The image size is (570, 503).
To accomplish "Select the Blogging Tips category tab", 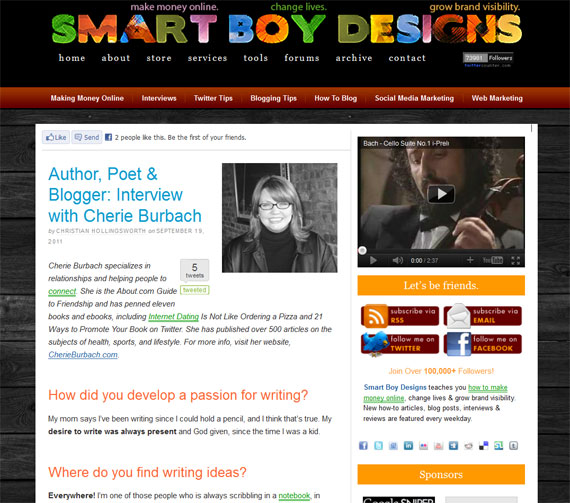I will click(273, 98).
